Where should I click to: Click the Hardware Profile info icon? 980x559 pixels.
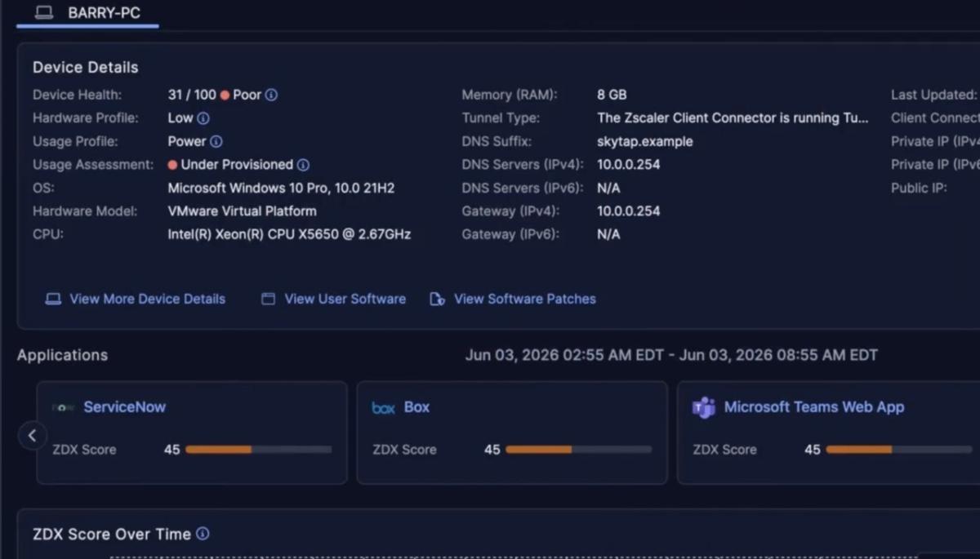(203, 118)
